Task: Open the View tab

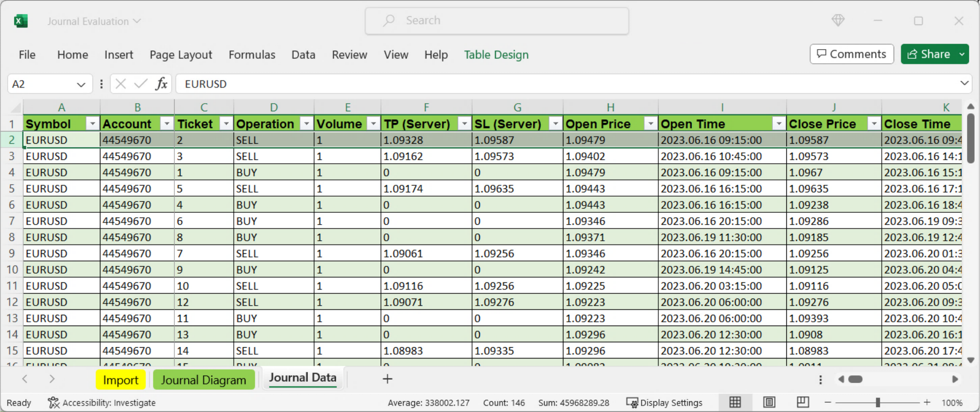Action: [396, 55]
